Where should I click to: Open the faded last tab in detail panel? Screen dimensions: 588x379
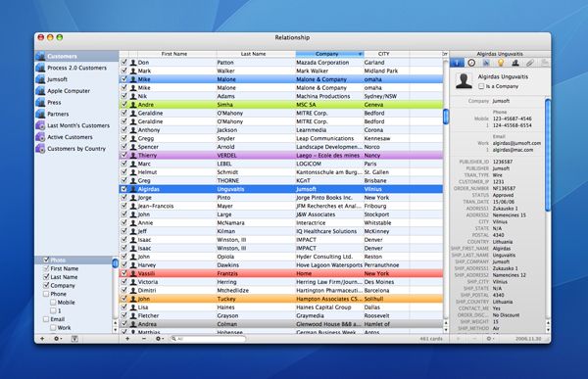pos(544,63)
